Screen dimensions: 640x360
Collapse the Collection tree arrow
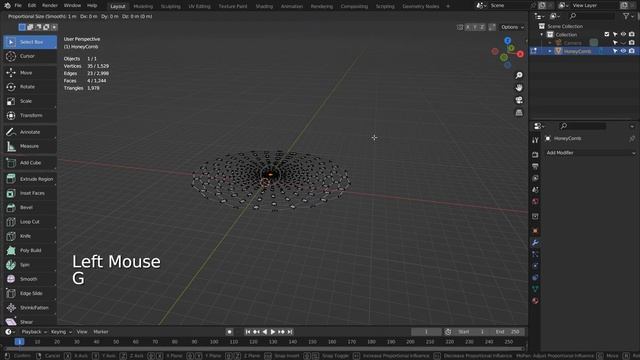(x=542, y=35)
